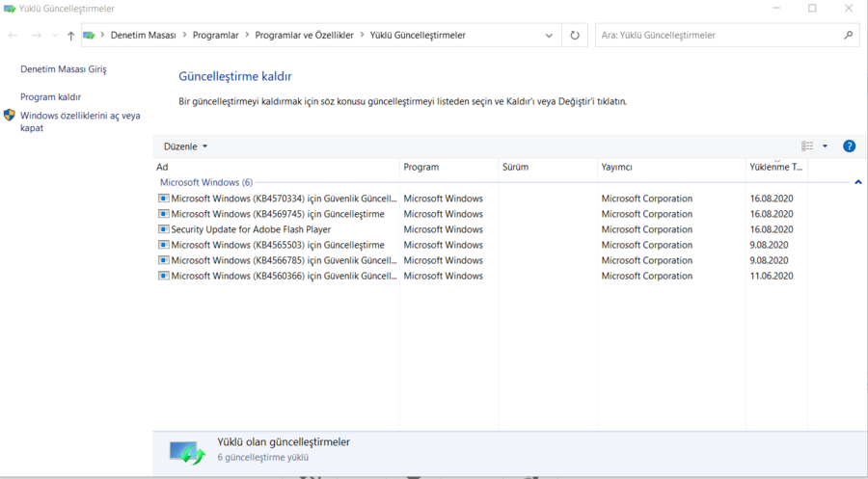Select the KB4560366 security update row
This screenshot has width=868, height=479.
click(480, 276)
